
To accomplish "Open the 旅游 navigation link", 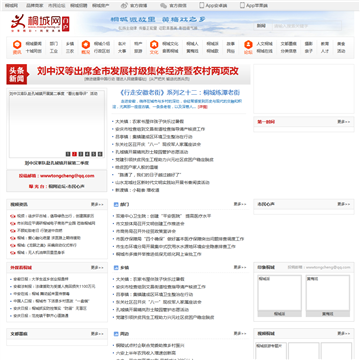I will click(x=138, y=51).
